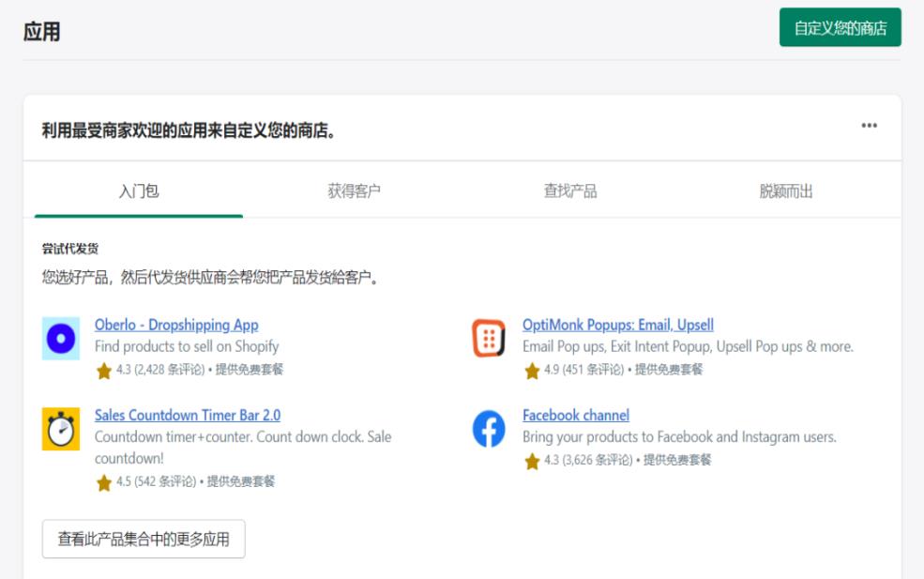Open the Facebook channel link

pos(576,415)
